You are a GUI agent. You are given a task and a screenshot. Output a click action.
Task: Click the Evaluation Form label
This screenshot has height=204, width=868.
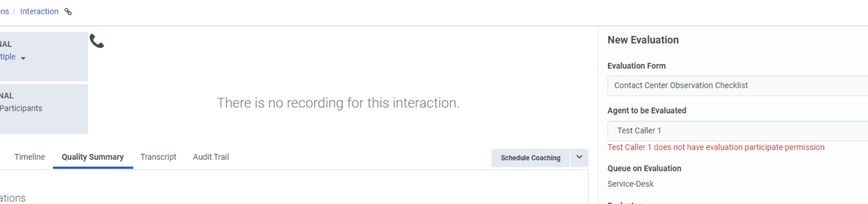click(x=636, y=66)
